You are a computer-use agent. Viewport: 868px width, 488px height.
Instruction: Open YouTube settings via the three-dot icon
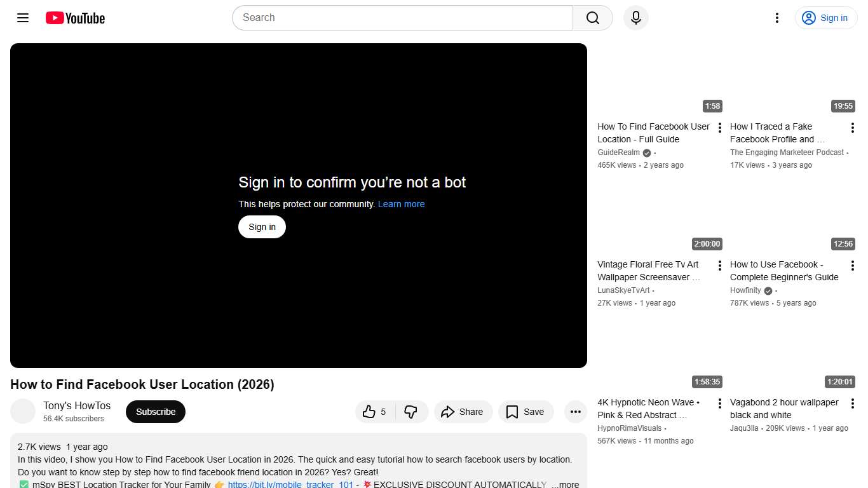[x=776, y=18]
